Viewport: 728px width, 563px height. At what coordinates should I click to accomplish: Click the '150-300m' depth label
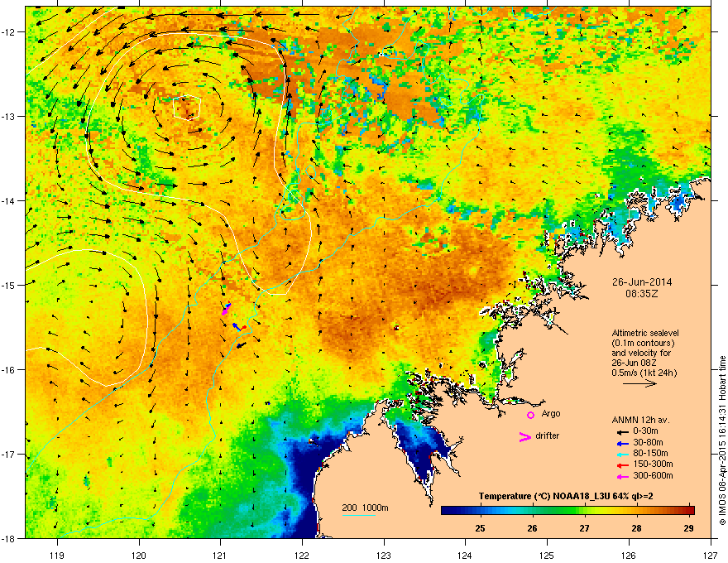[x=653, y=464]
